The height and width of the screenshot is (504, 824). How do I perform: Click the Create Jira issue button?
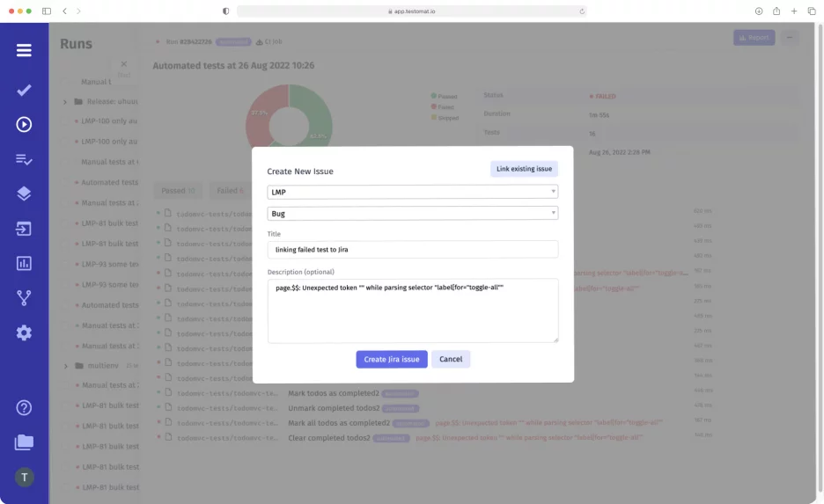[x=392, y=359]
